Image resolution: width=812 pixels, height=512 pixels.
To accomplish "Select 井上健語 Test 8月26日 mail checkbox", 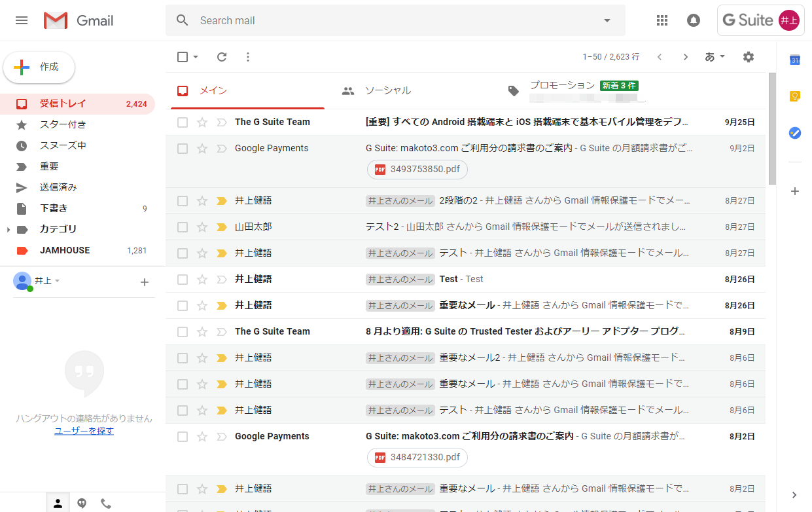I will tap(183, 280).
